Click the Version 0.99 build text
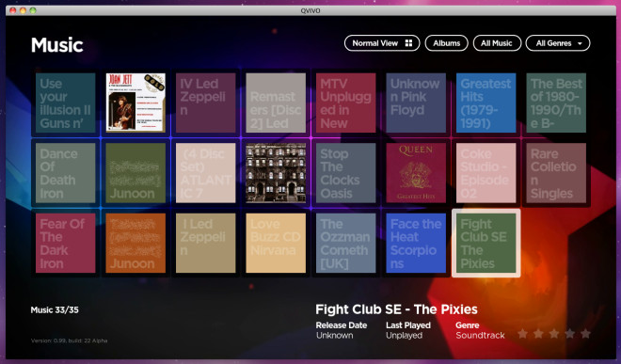This screenshot has width=621, height=364. pos(69,340)
